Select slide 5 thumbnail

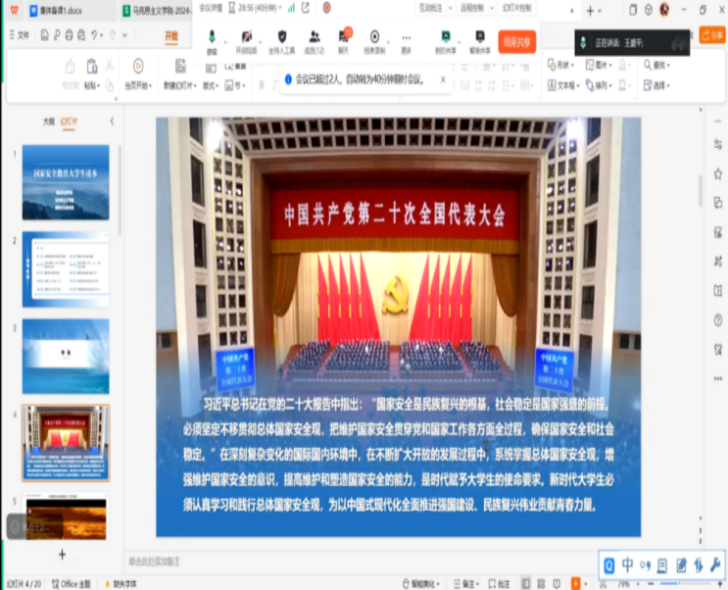66,518
